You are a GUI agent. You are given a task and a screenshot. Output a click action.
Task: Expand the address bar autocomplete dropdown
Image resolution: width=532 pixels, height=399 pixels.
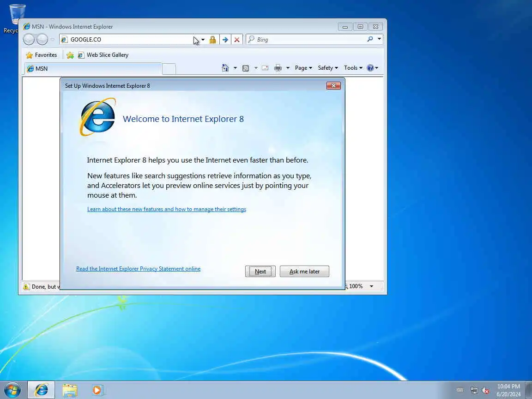[x=203, y=40]
